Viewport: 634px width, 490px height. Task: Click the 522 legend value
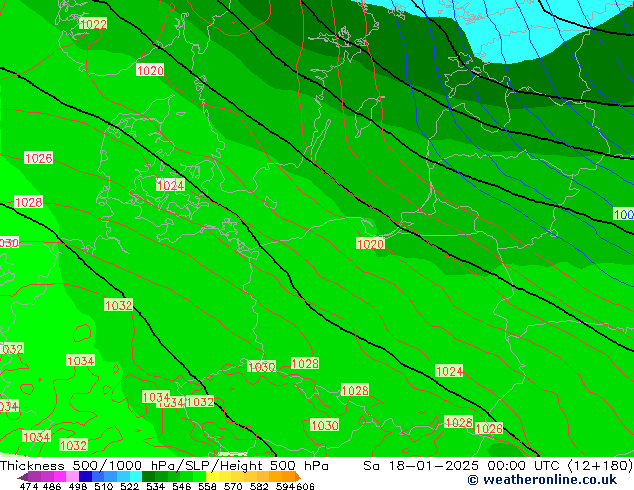(129, 486)
